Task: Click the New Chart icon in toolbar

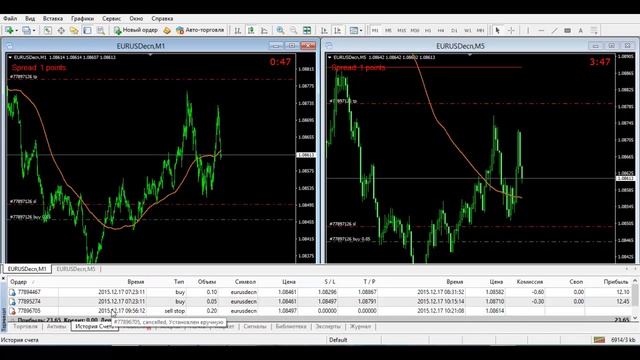Action: (x=9, y=30)
